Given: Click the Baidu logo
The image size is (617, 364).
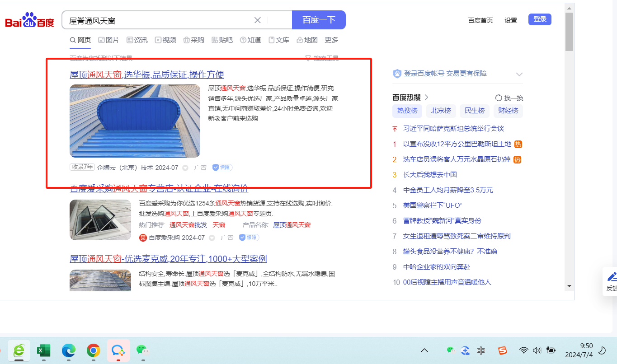Looking at the screenshot, I should tap(30, 21).
